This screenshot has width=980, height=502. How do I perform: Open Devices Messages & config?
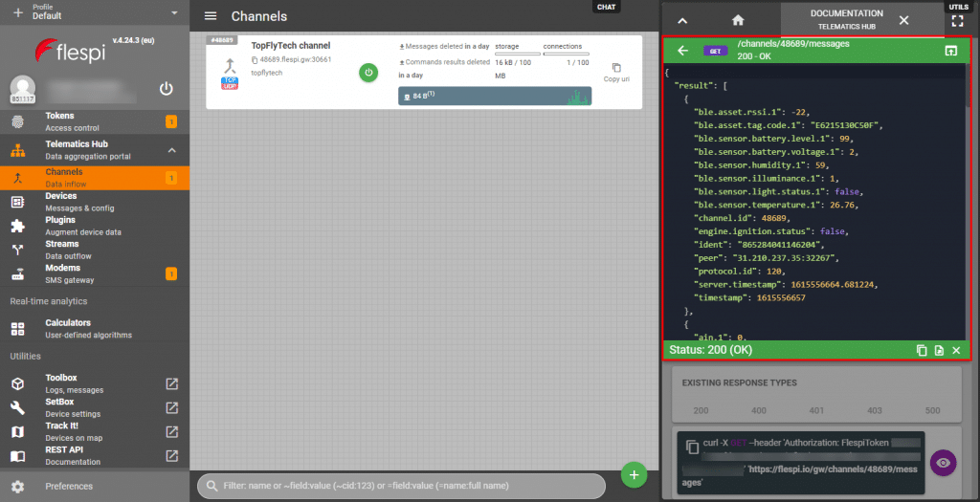tap(95, 202)
